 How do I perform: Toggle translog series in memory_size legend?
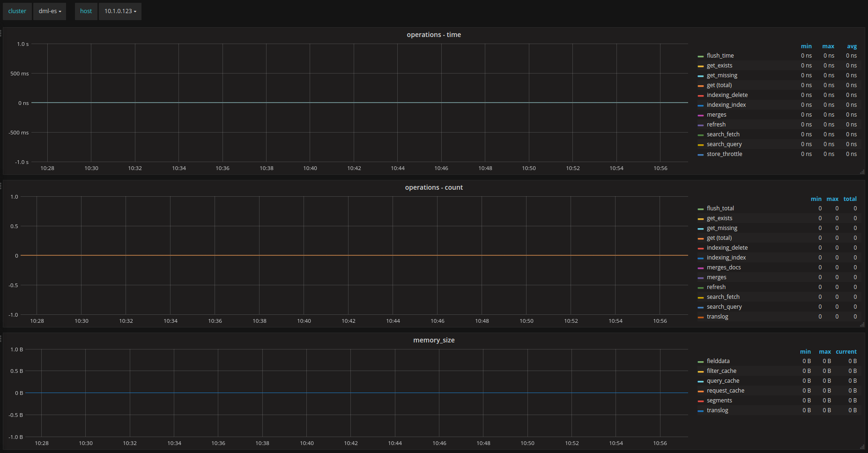coord(717,410)
